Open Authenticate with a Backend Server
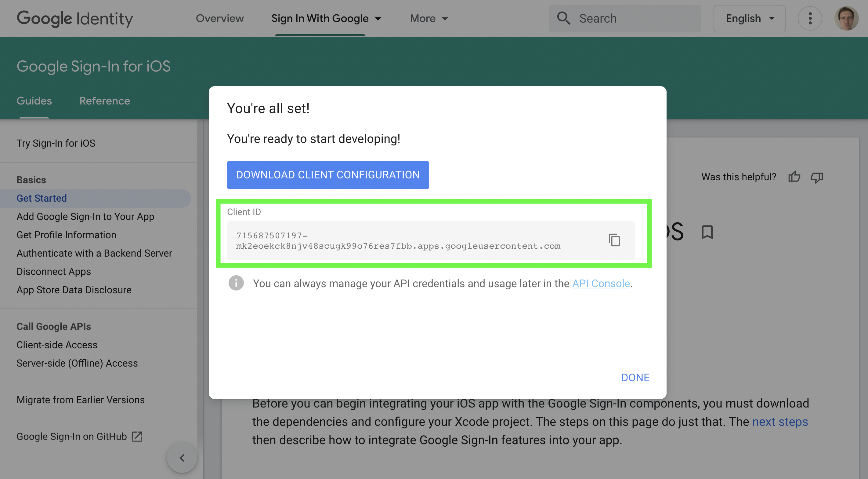Viewport: 868px width, 479px height. coord(94,253)
